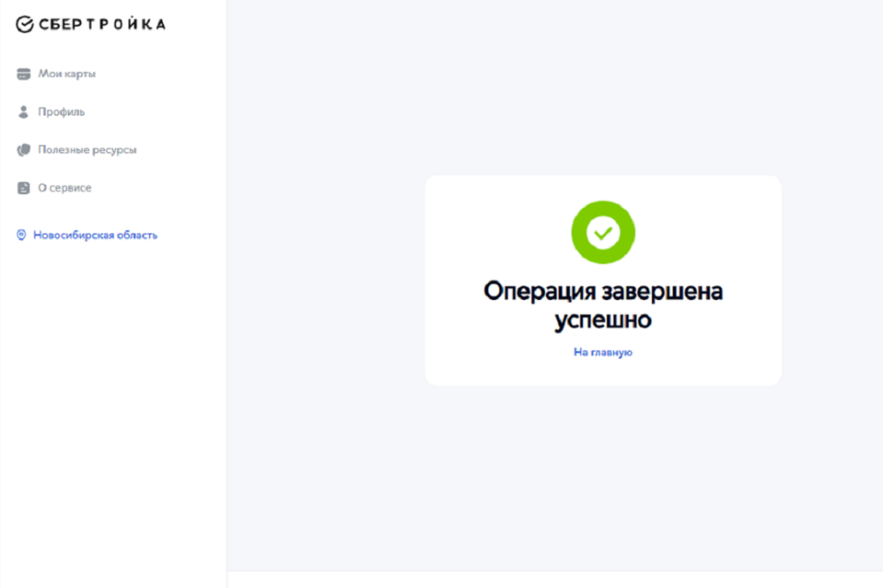883x588 pixels.
Task: Click the location pin icon
Action: [22, 235]
